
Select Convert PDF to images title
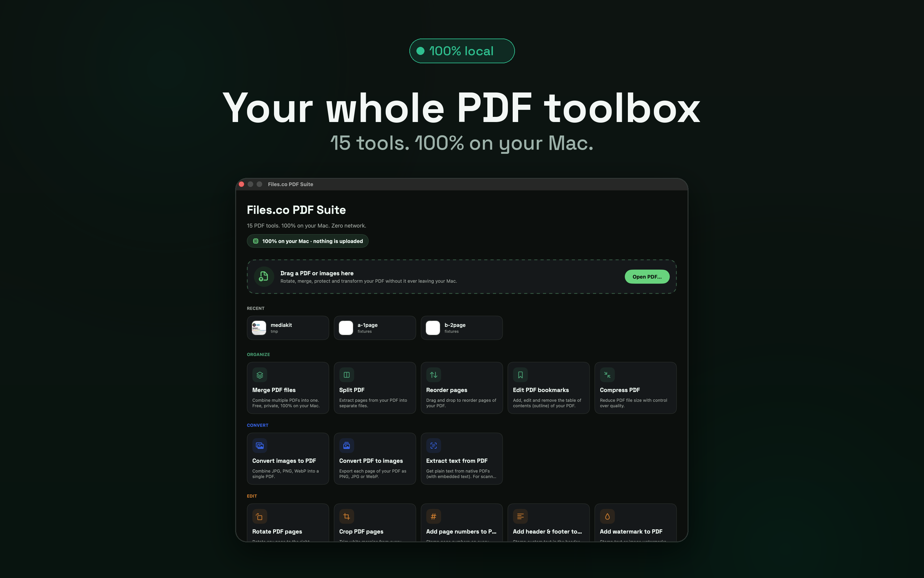click(371, 461)
